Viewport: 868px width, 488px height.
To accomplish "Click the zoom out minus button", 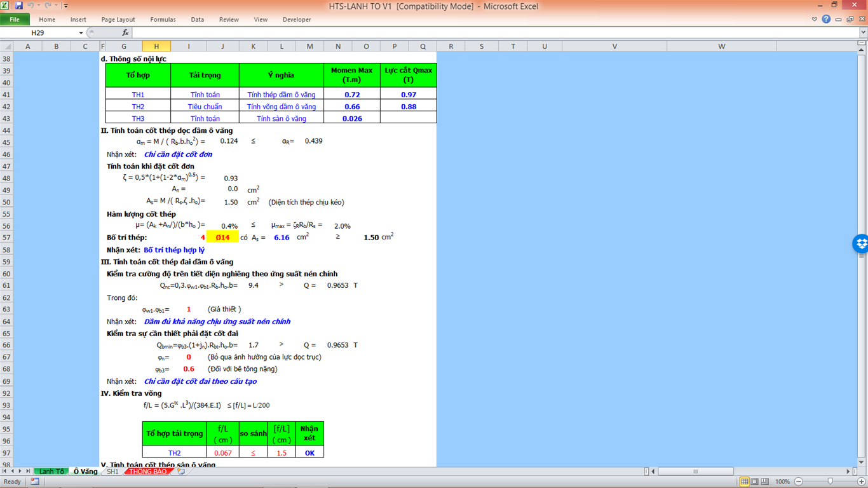I will [799, 482].
